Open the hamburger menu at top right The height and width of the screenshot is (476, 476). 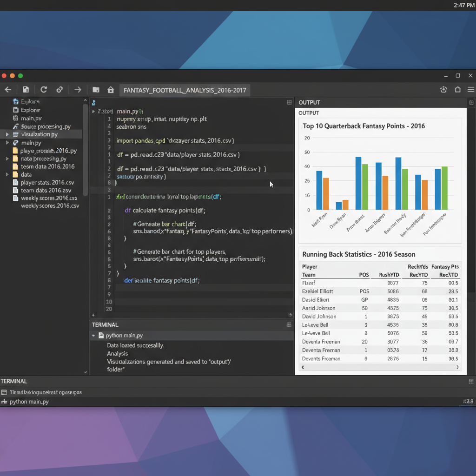pos(471,90)
